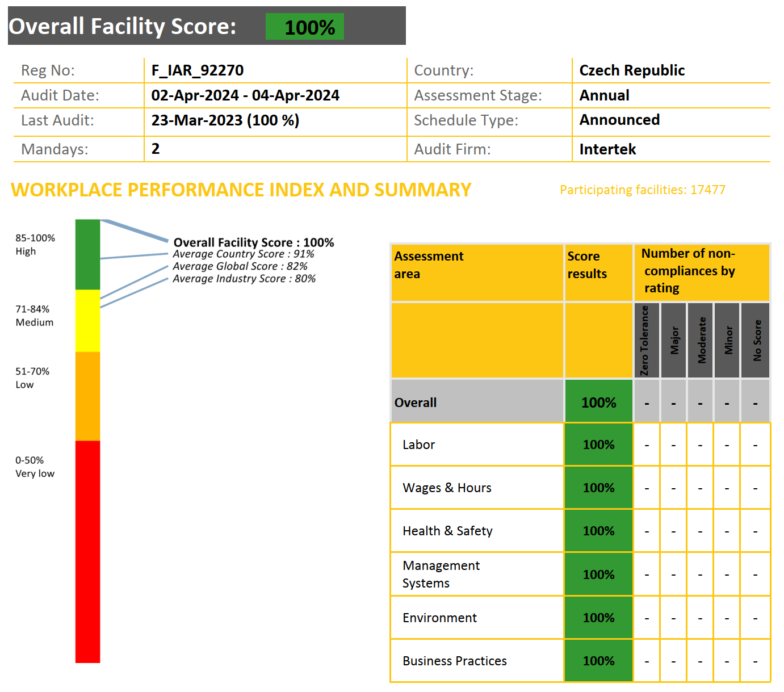
Task: Click the green High bar segment
Action: (87, 254)
